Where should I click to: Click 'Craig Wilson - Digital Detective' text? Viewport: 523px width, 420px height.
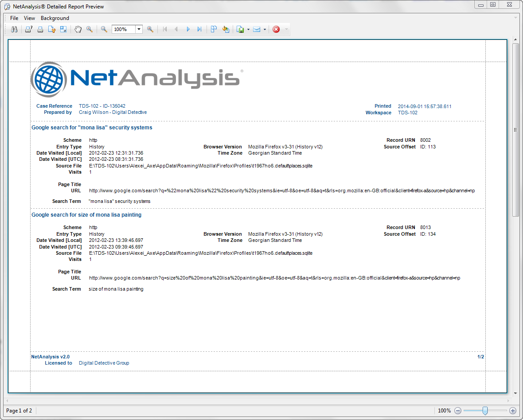[x=113, y=113]
